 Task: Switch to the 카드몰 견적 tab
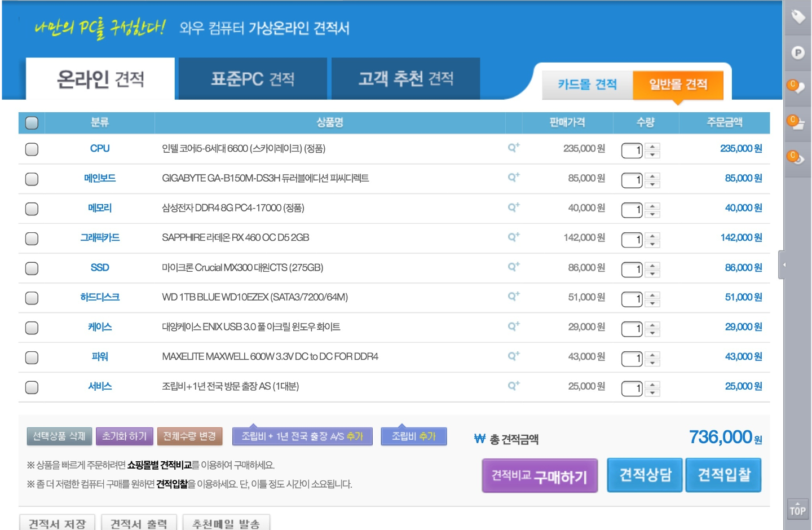click(587, 85)
